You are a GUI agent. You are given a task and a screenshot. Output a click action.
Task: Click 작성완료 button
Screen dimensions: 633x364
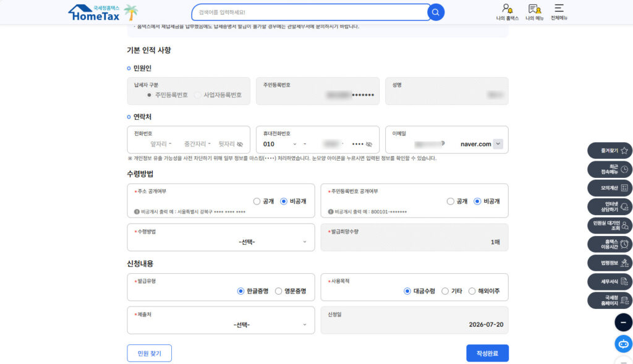(487, 353)
